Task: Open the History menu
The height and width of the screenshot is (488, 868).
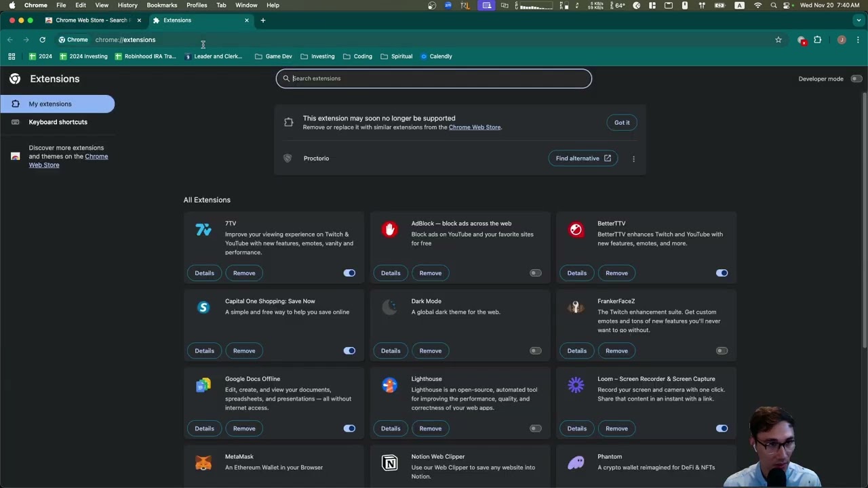Action: click(127, 5)
